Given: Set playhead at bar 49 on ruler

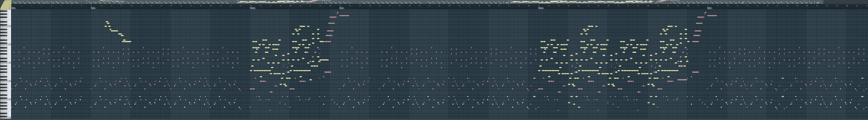Looking at the screenshot, I should point(489,5).
